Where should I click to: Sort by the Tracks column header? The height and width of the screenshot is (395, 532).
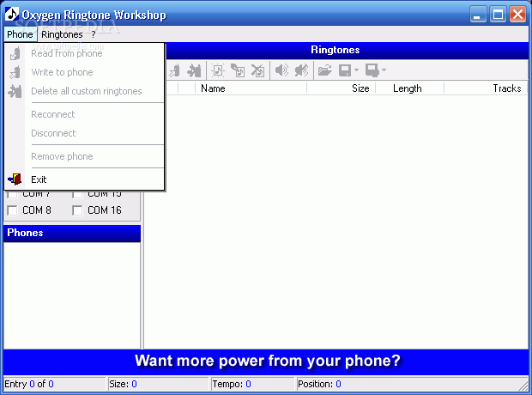pyautogui.click(x=486, y=88)
